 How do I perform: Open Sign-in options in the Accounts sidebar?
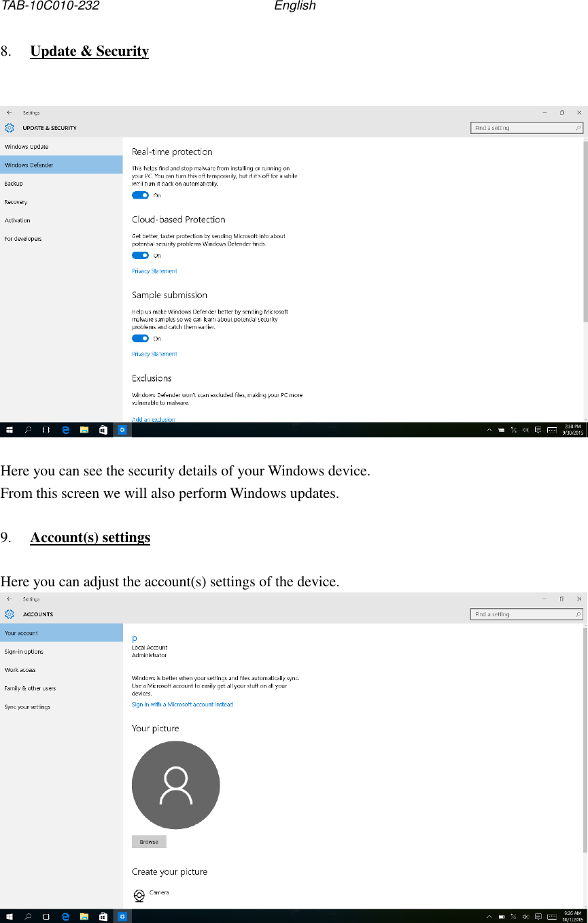23,651
